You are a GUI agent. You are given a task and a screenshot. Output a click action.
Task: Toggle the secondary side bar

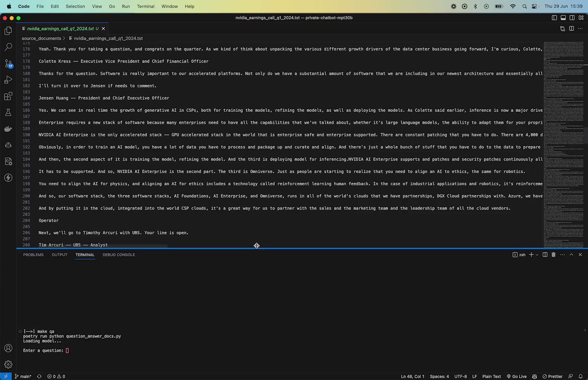tap(572, 18)
